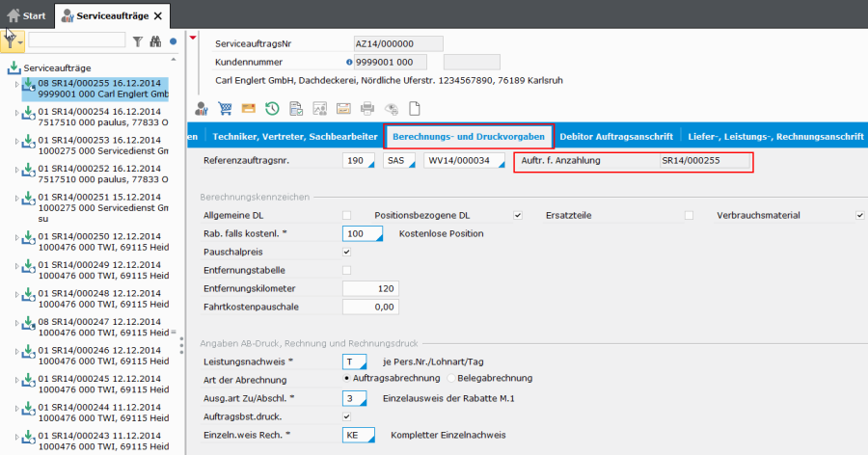
Task: Expand tree row SR14/000255
Action: pyautogui.click(x=16, y=84)
